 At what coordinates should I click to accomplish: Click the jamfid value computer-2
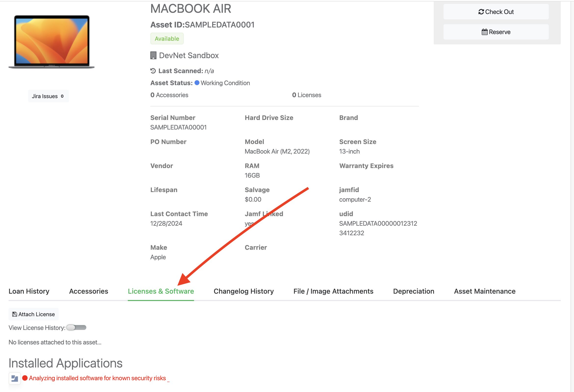pos(355,199)
